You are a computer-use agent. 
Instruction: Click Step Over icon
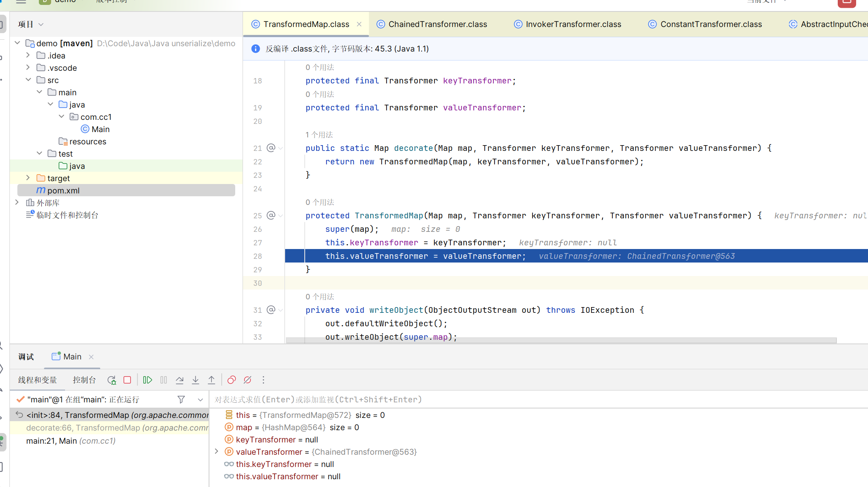point(180,380)
